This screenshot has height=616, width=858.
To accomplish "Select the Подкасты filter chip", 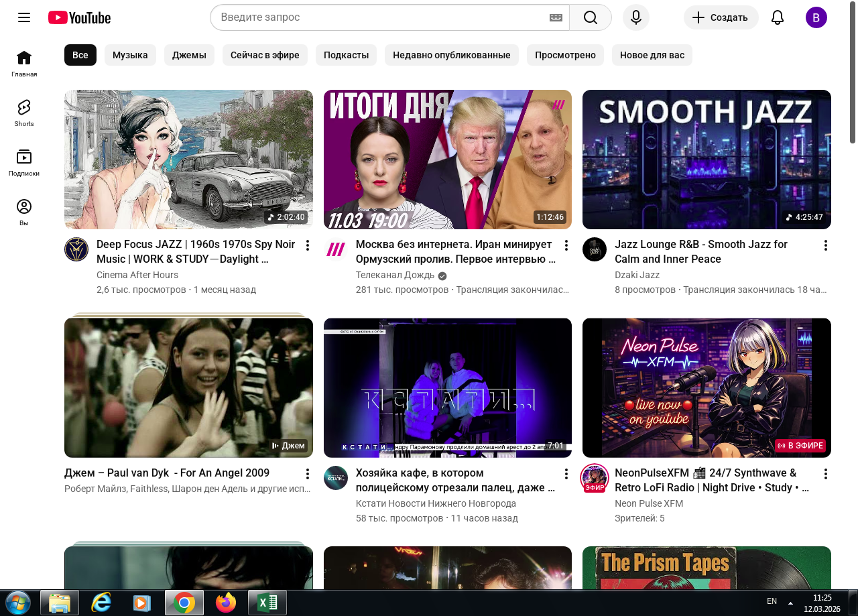I will tap(346, 55).
